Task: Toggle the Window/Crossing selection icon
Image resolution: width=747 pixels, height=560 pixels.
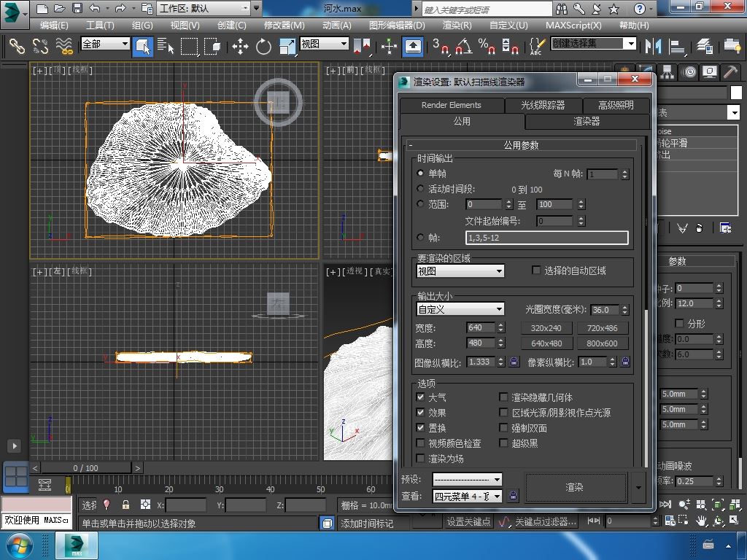Action: coord(212,46)
